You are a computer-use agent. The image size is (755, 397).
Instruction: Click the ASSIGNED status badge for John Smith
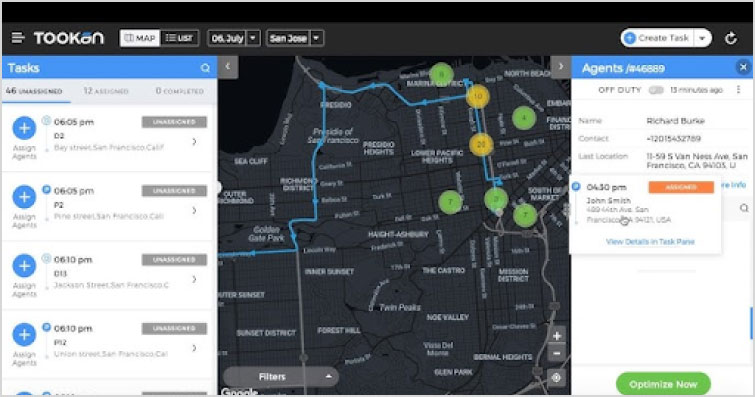tap(681, 187)
